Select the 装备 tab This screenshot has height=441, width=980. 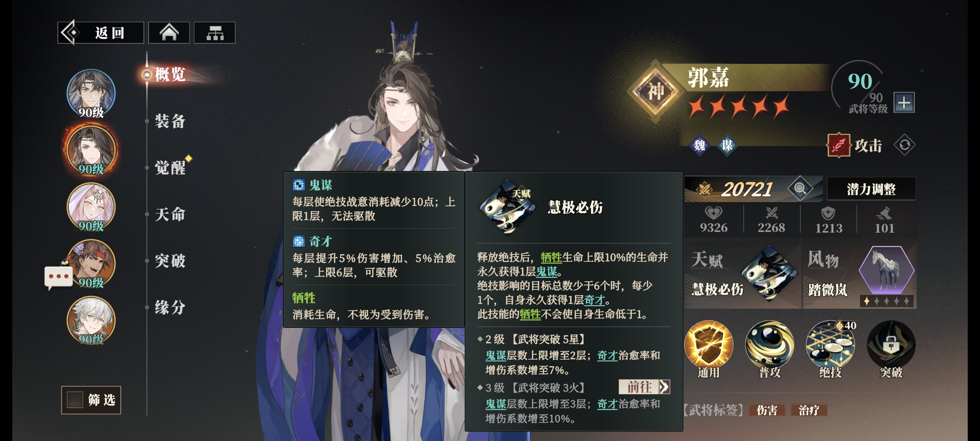(x=170, y=121)
